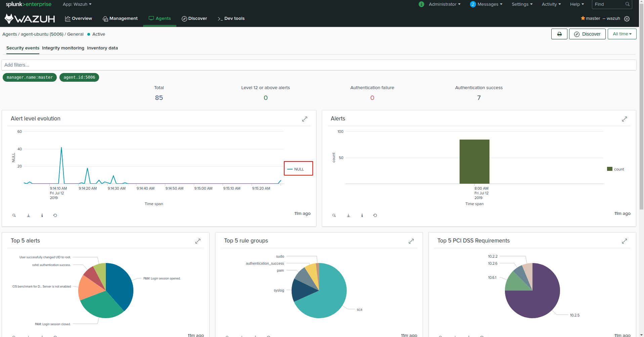Click the magnifier icon under the Alerts chart
644x337 pixels.
coord(334,215)
